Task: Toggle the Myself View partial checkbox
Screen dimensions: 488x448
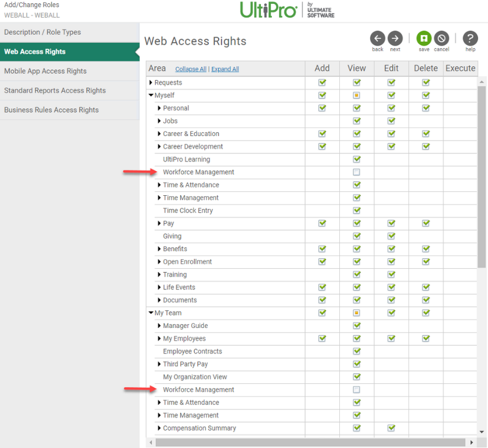Action: (x=356, y=95)
